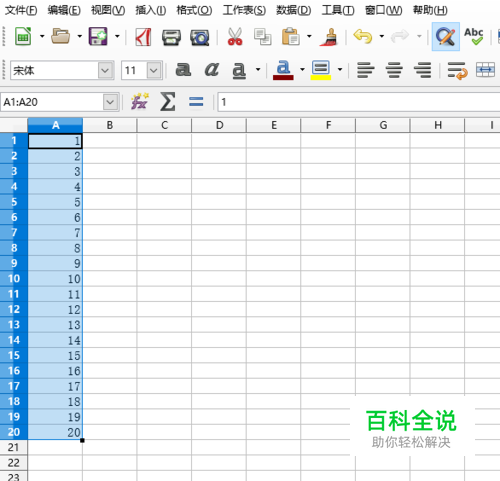Open the 窗口(W) menu
Image resolution: width=500 pixels, height=481 pixels.
(383, 10)
